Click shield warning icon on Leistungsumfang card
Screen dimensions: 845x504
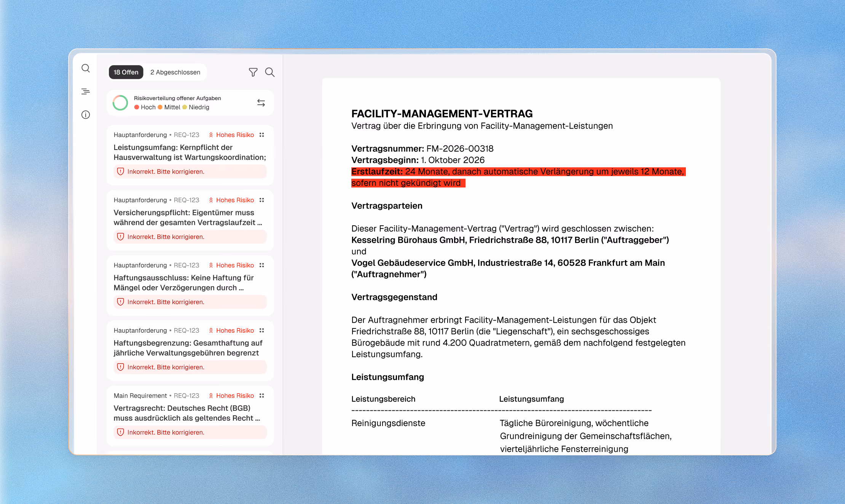(121, 172)
